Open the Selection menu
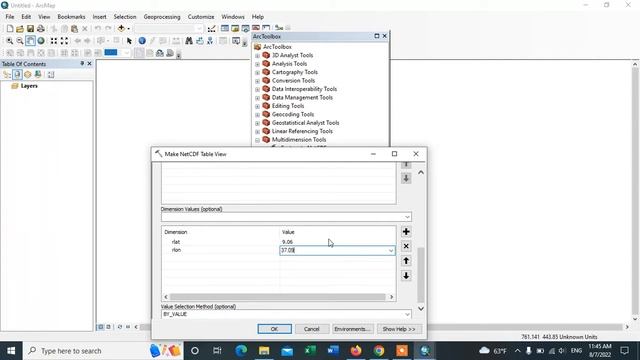This screenshot has height=360, width=640. pos(125,17)
